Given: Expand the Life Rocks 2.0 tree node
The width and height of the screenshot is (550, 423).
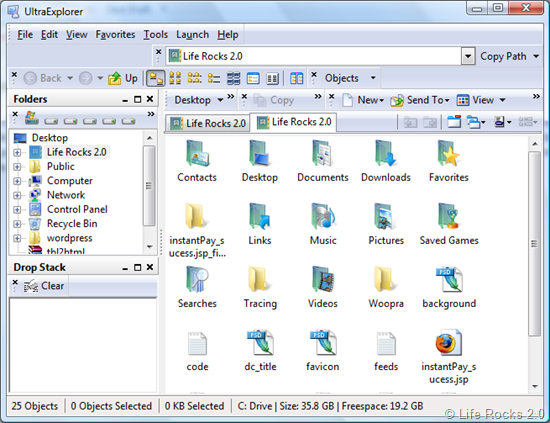Looking at the screenshot, I should point(17,152).
